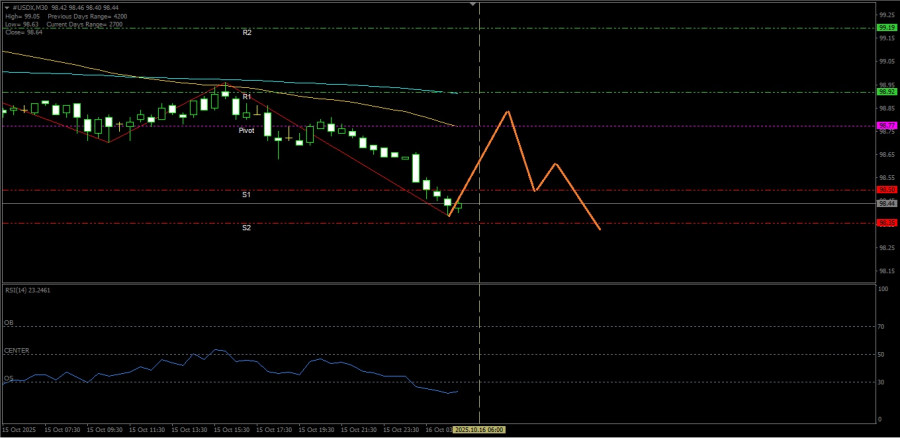Image resolution: width=900 pixels, height=438 pixels.
Task: Click the red 98.35 S2 price tag
Action: (x=885, y=223)
